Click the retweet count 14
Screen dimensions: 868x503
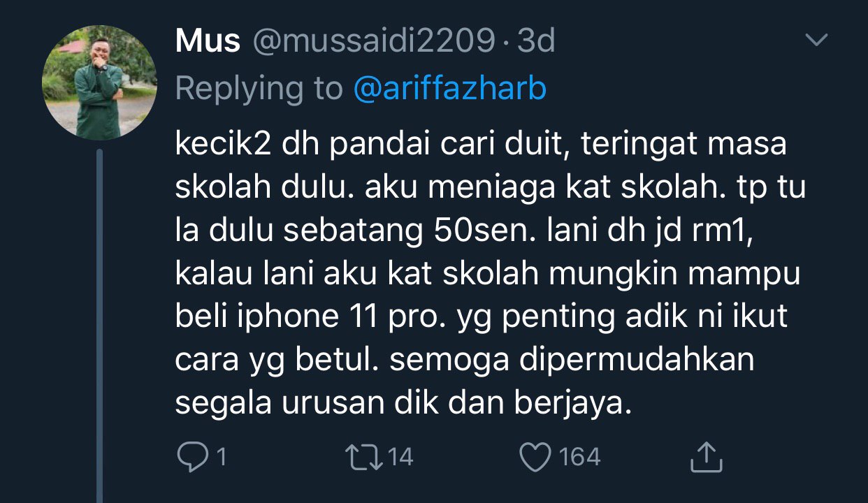pos(400,457)
